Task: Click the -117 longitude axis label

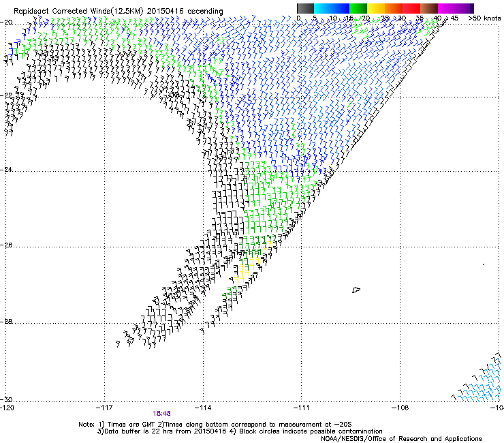Action: (x=104, y=408)
